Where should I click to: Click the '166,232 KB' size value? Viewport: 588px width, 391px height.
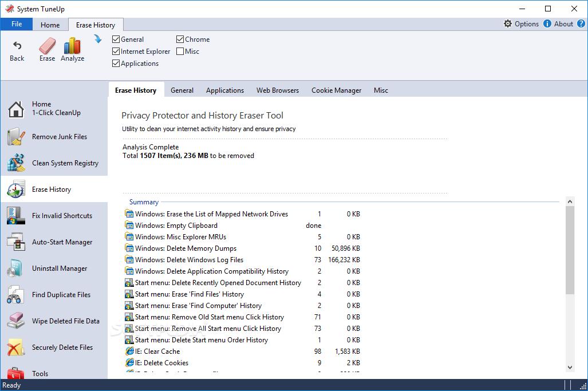344,260
